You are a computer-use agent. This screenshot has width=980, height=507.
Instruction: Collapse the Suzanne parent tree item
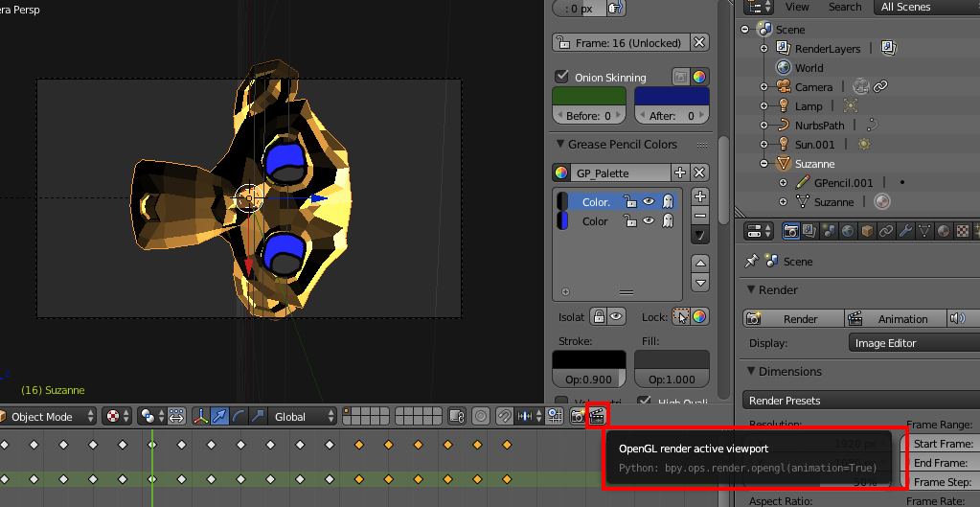[x=763, y=164]
